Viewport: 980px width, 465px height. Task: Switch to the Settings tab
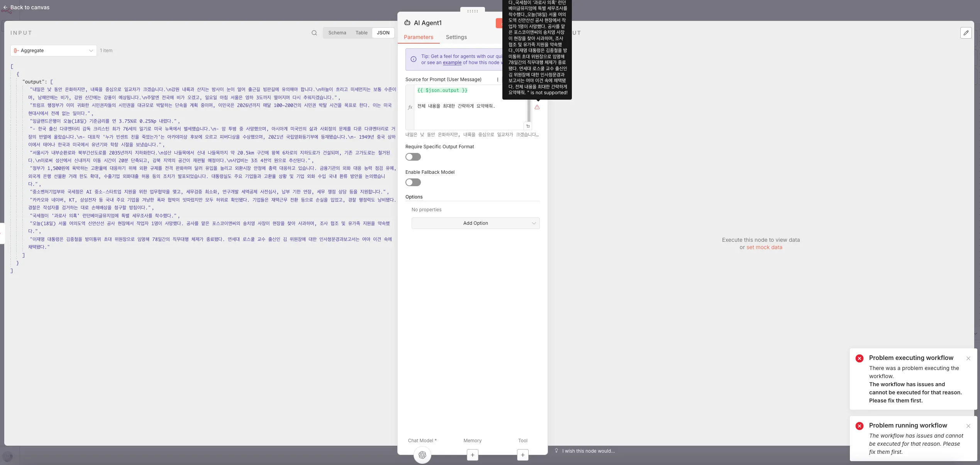point(456,37)
